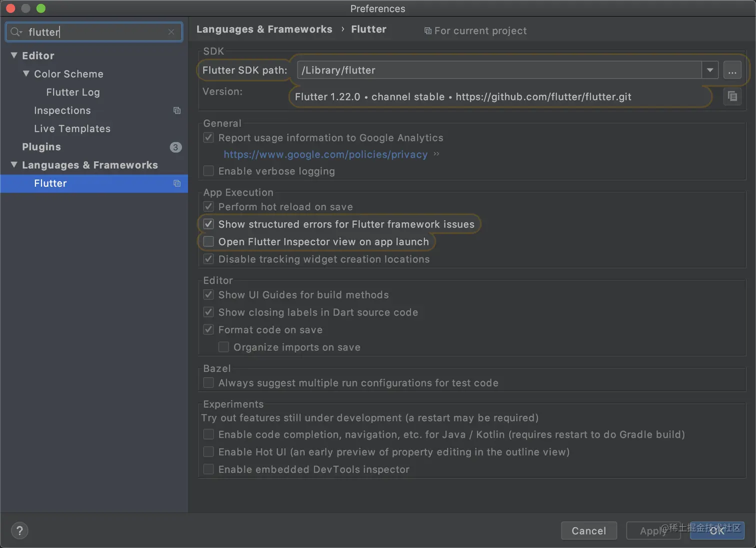The height and width of the screenshot is (548, 756).
Task: Open the Google privacy policy link
Action: tap(325, 155)
